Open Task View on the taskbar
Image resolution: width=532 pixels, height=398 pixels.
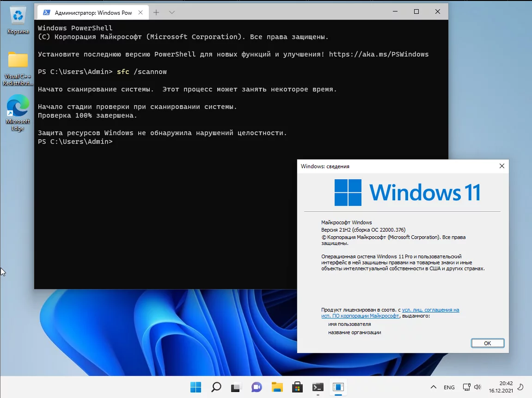pos(236,387)
